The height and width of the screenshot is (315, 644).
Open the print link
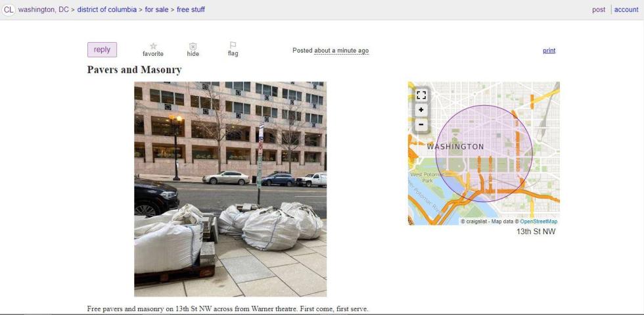(x=549, y=51)
